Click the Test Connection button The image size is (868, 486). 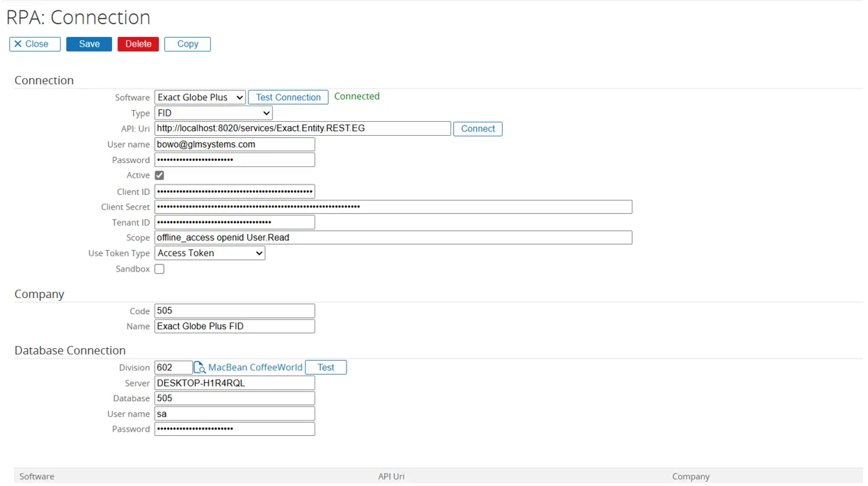coord(288,97)
